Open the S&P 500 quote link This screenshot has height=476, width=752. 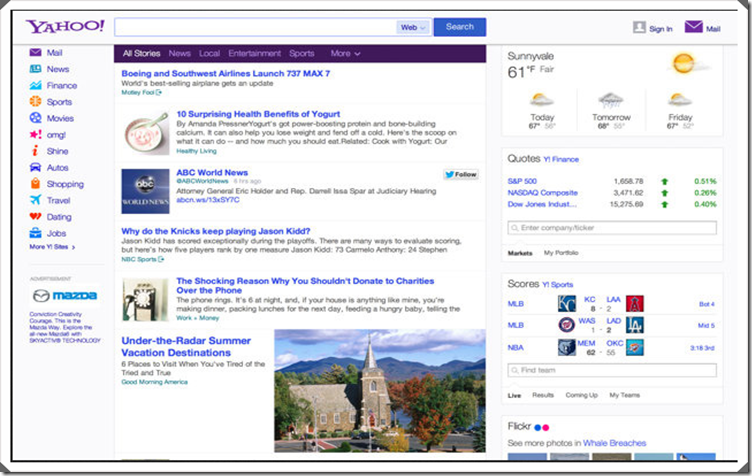point(522,181)
